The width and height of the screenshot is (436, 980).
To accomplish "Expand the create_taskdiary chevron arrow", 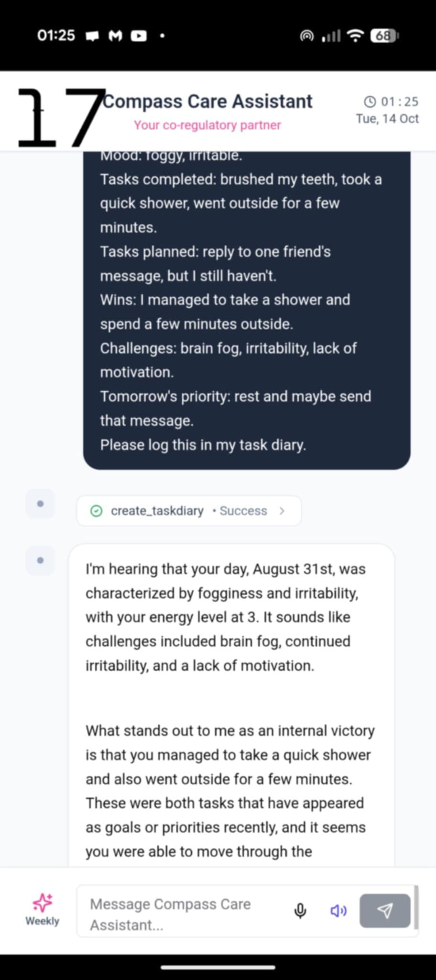I will [x=282, y=511].
